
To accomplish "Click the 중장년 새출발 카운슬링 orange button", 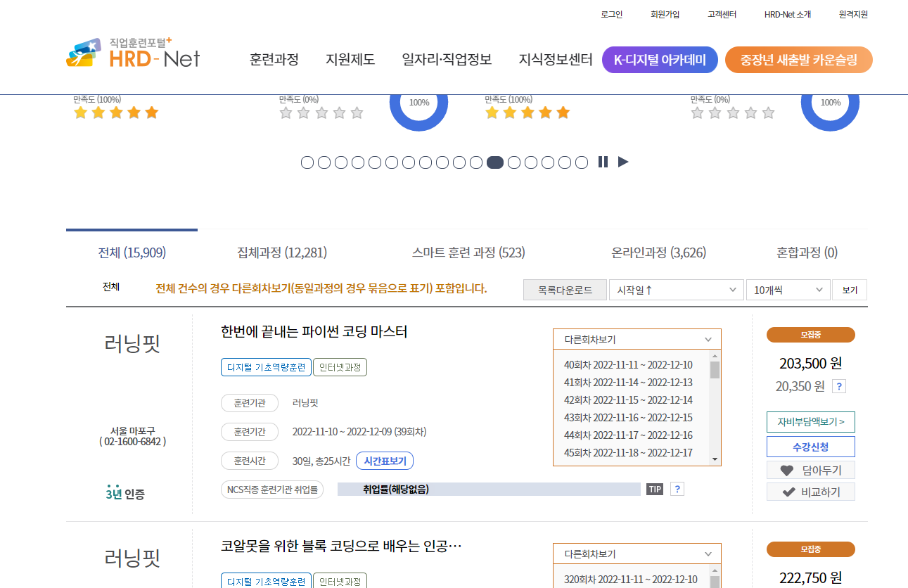I will click(799, 60).
